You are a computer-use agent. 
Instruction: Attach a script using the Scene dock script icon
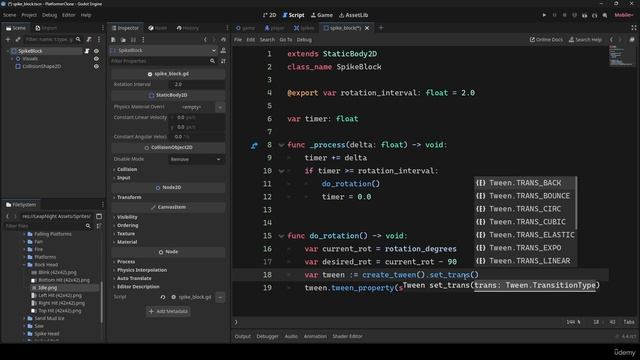pyautogui.click(x=89, y=40)
